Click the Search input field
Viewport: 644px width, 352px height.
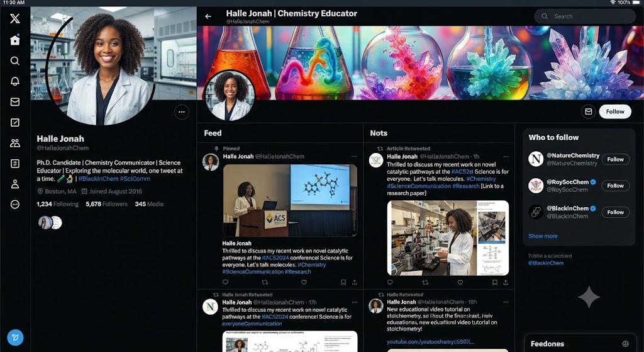click(584, 16)
